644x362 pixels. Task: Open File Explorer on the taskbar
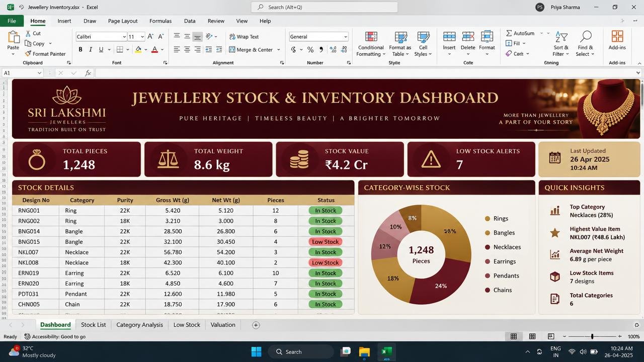pos(364,351)
